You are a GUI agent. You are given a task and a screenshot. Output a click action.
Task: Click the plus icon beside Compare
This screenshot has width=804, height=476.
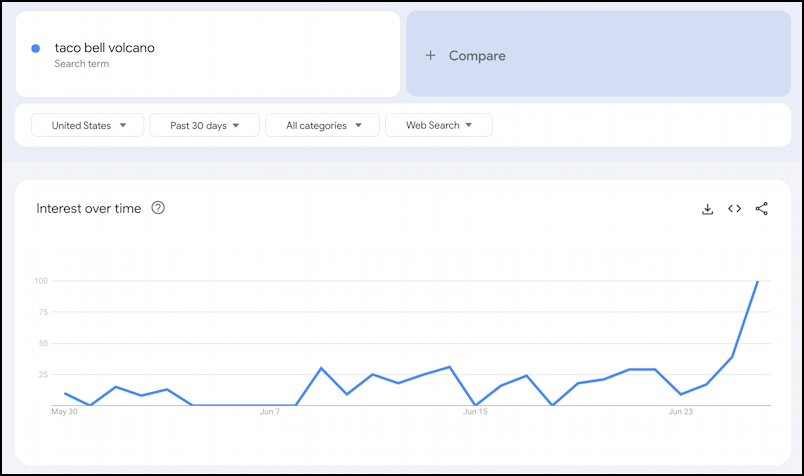coord(431,55)
